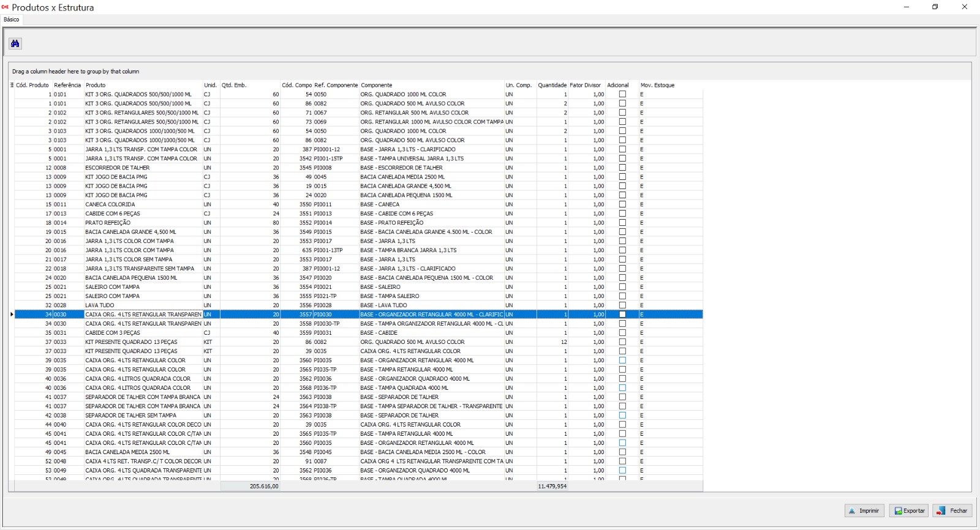
Task: Restore the window using the maximize icon
Action: [935, 7]
